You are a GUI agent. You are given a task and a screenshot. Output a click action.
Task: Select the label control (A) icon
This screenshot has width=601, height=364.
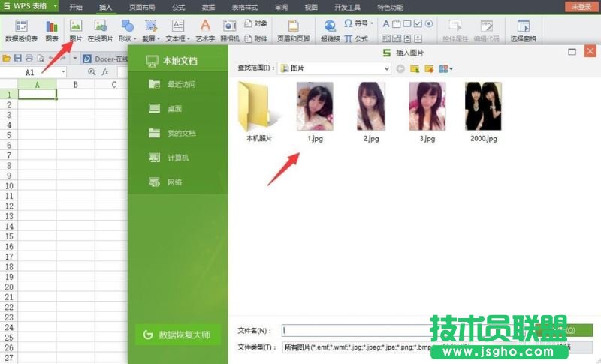point(386,24)
